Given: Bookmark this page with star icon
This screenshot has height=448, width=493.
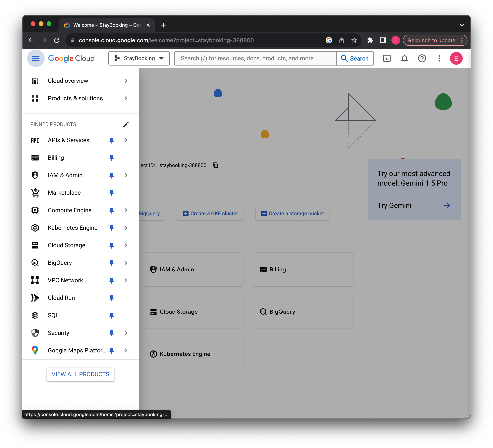Looking at the screenshot, I should (x=354, y=40).
